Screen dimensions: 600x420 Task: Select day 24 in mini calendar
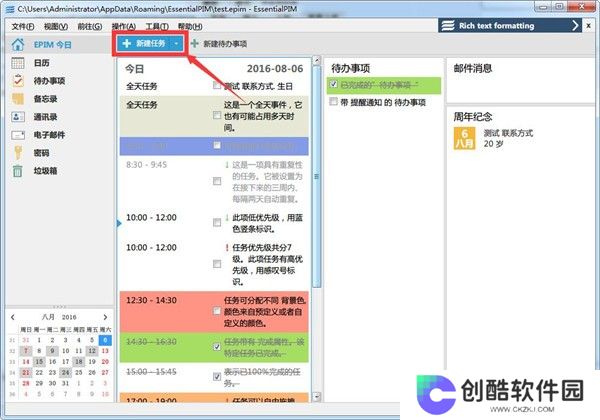tap(65, 372)
